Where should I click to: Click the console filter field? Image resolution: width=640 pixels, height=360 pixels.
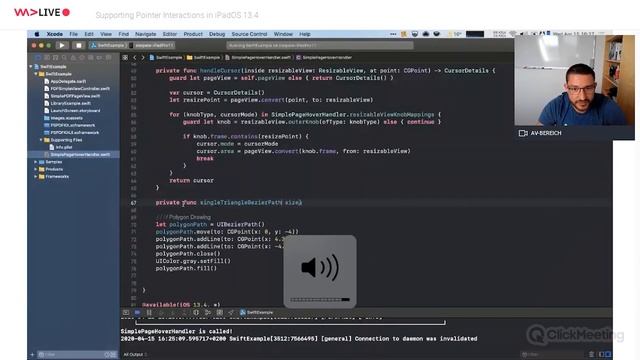pyautogui.click(x=553, y=355)
